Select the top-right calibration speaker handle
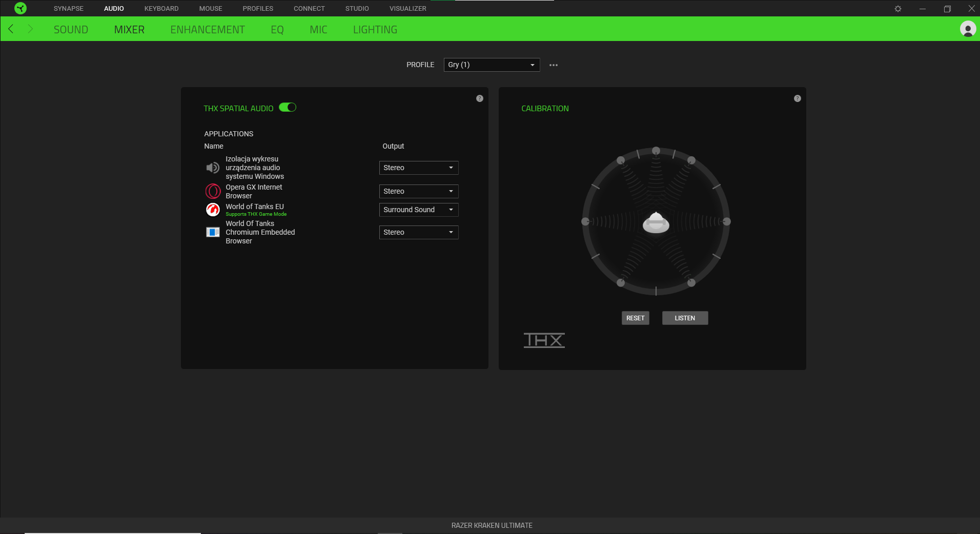The image size is (980, 534). pyautogui.click(x=691, y=160)
